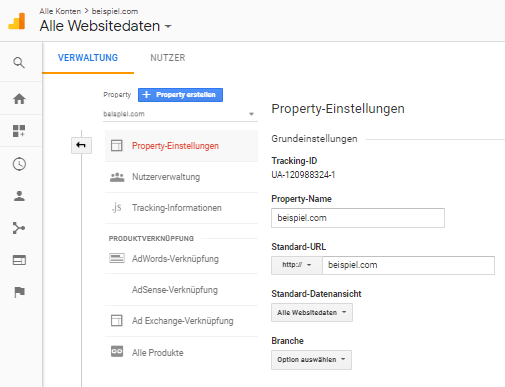Click the Alle Produkte link icon

(117, 352)
